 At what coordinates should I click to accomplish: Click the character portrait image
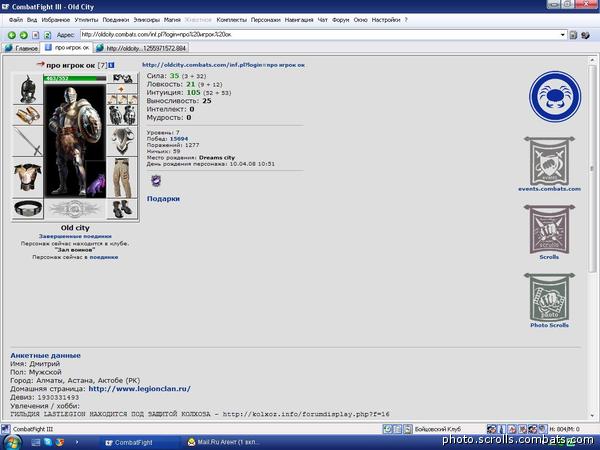[x=75, y=141]
